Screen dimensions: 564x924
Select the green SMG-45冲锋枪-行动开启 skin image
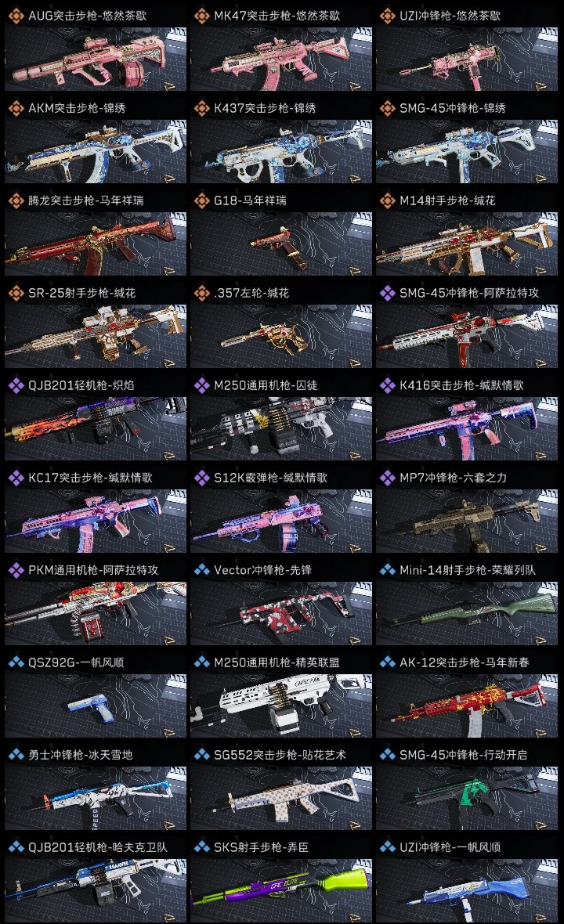point(467,798)
